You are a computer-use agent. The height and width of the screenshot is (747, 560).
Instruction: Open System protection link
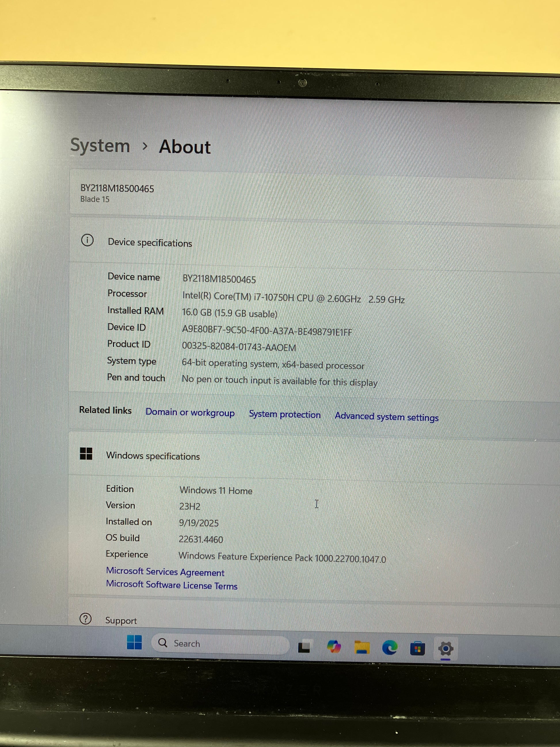pos(285,415)
